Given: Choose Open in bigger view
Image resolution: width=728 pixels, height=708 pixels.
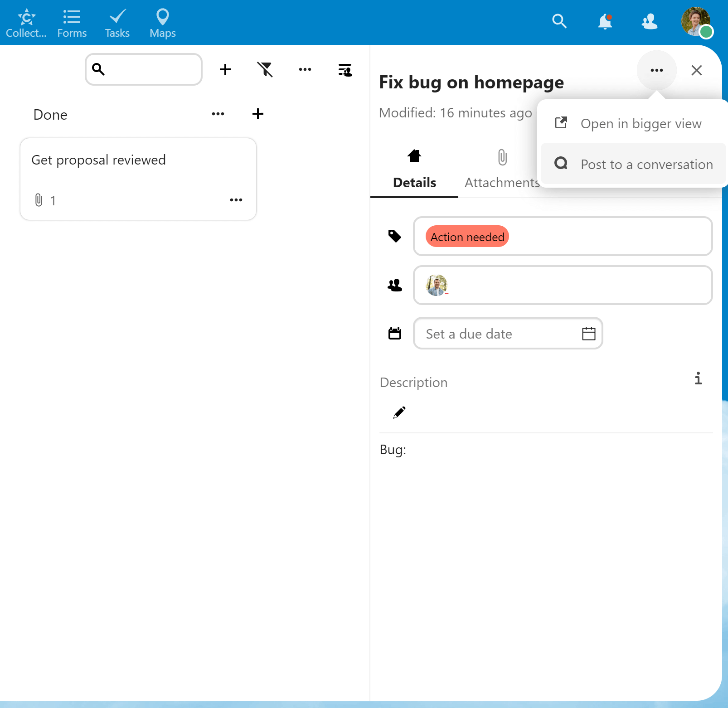Looking at the screenshot, I should click(634, 123).
